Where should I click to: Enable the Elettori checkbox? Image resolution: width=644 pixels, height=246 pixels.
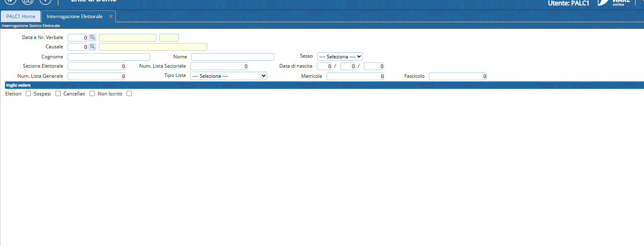point(29,93)
